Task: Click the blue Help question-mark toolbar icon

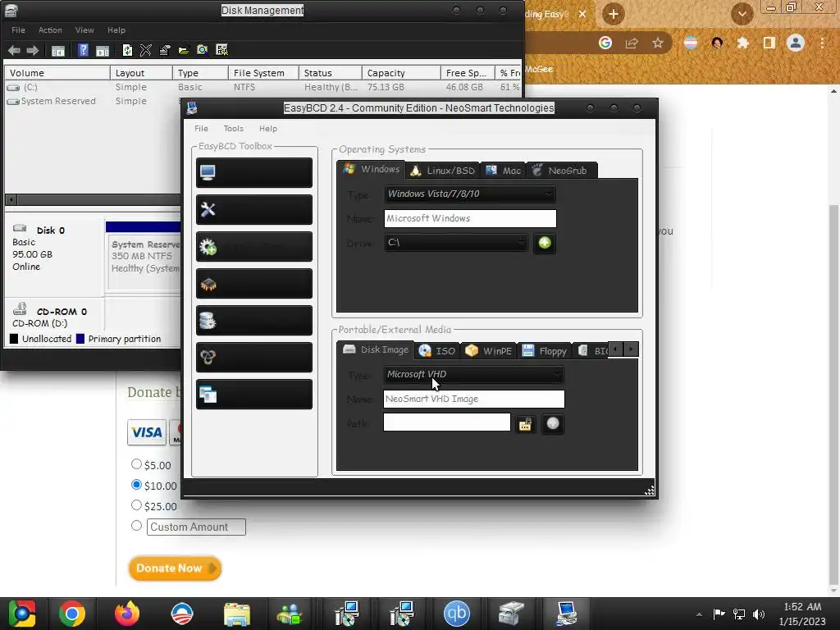Action: click(x=83, y=50)
